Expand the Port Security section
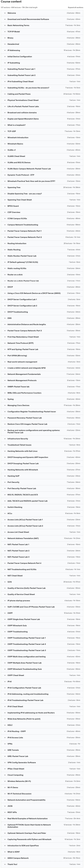The height and width of the screenshot is (868, 84). point(42,482)
